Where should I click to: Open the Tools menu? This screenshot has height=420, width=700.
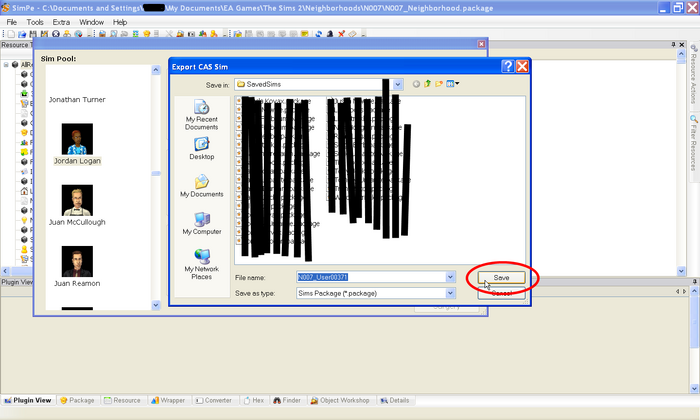click(35, 22)
